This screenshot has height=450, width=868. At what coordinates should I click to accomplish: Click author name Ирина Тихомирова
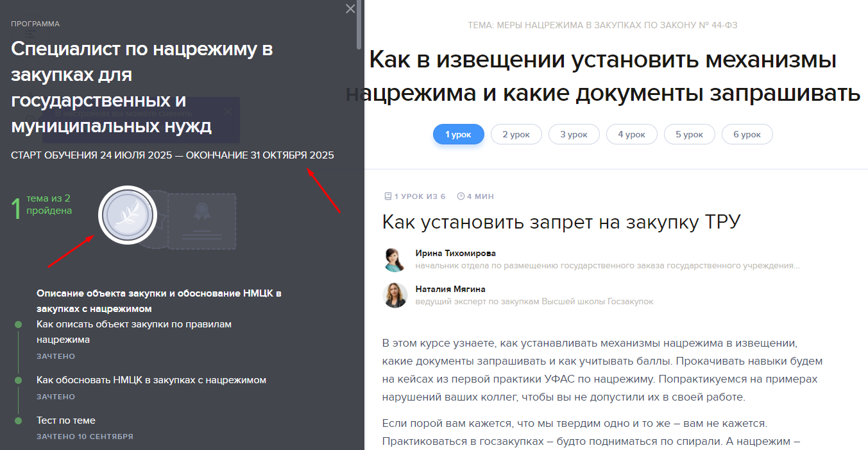point(455,254)
